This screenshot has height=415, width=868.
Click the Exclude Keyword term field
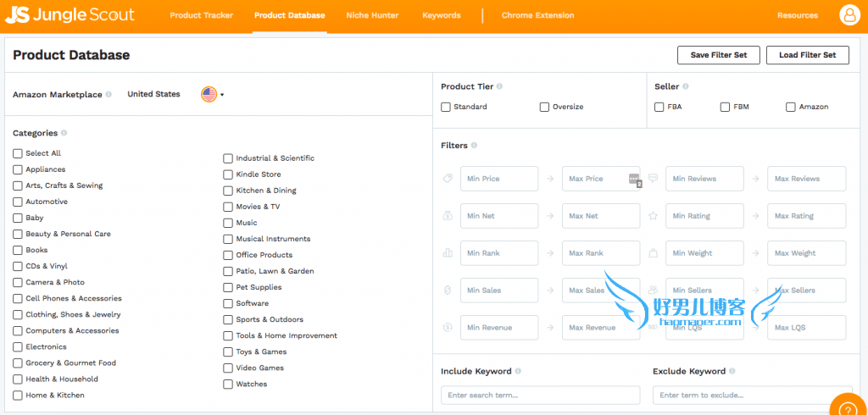(753, 395)
